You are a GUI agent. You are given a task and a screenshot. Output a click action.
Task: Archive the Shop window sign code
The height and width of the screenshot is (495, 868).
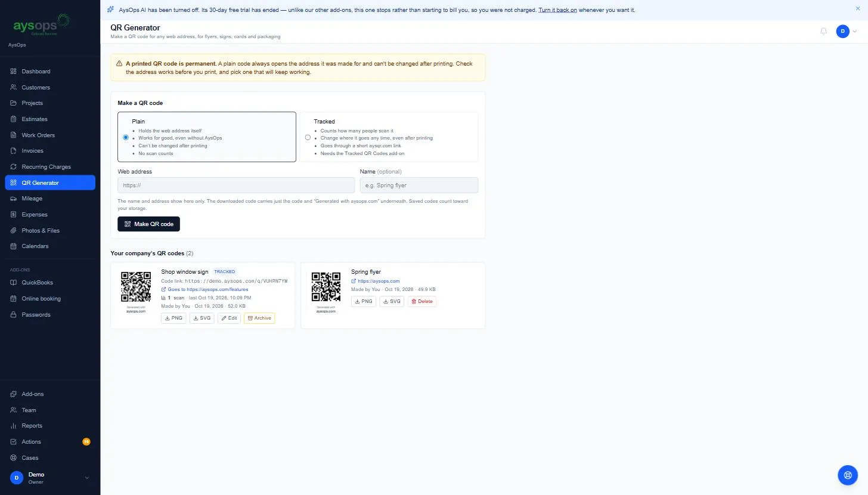point(259,318)
